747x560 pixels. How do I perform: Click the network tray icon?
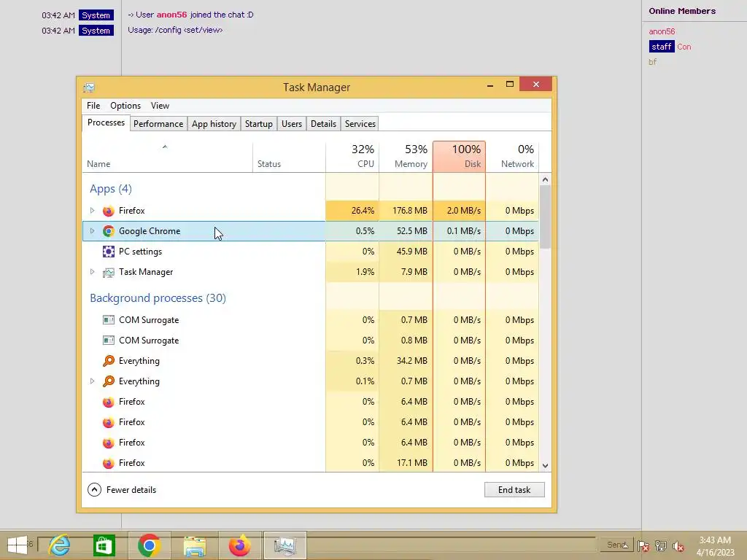point(661,546)
